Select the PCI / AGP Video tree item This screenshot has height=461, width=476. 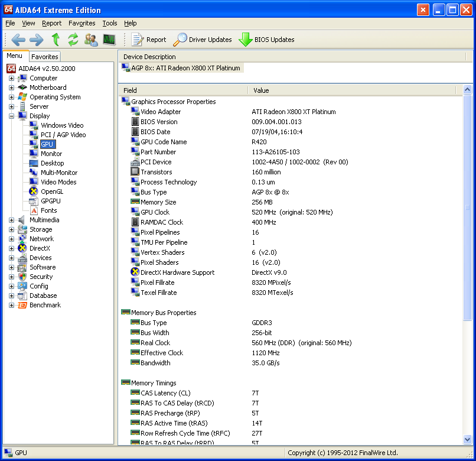coord(63,135)
